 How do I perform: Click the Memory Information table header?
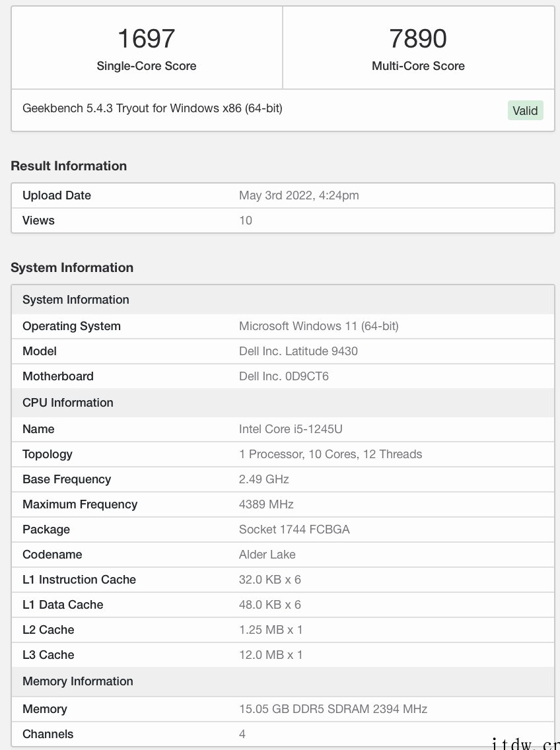coord(283,681)
